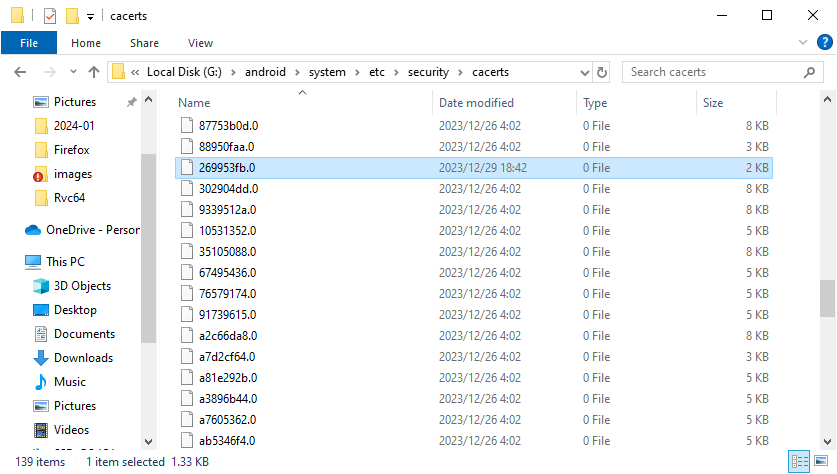Go up one folder level
Screen dimensions: 837x474
pyautogui.click(x=94, y=72)
